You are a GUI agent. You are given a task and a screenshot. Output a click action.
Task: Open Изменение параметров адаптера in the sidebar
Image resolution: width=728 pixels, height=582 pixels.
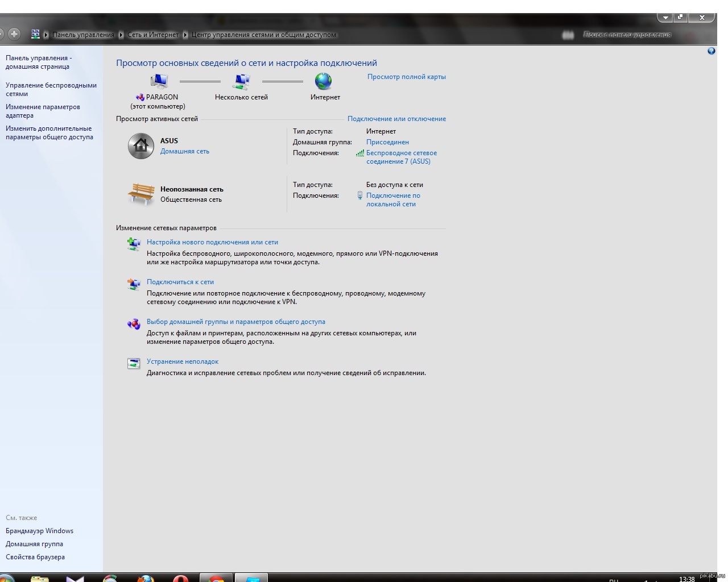43,111
